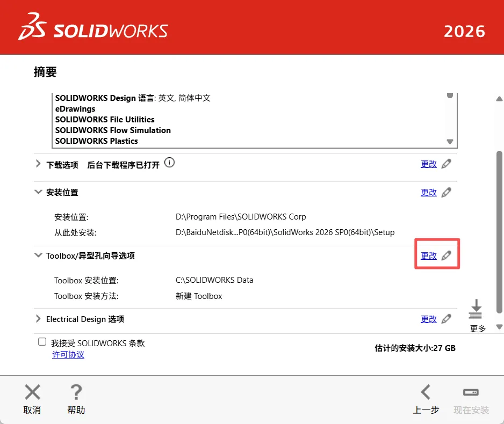The image size is (504, 424).
Task: Click main page scroll-up arrow
Action: (499, 99)
